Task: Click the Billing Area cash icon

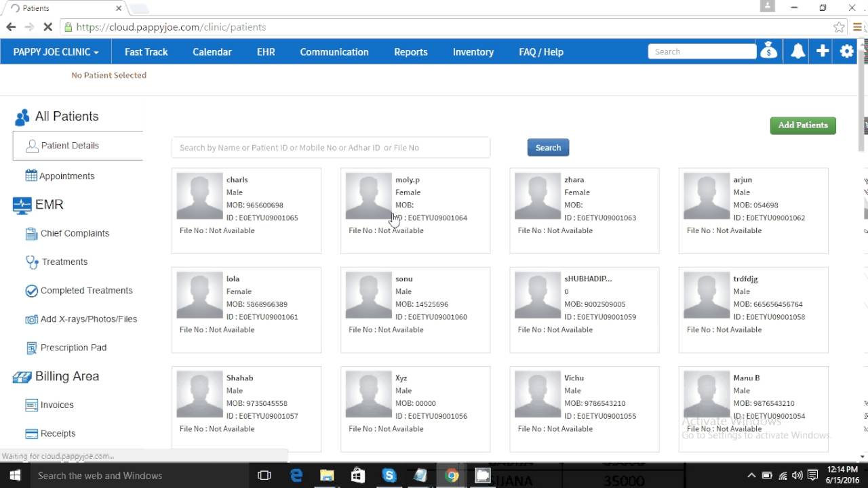Action: pos(22,378)
